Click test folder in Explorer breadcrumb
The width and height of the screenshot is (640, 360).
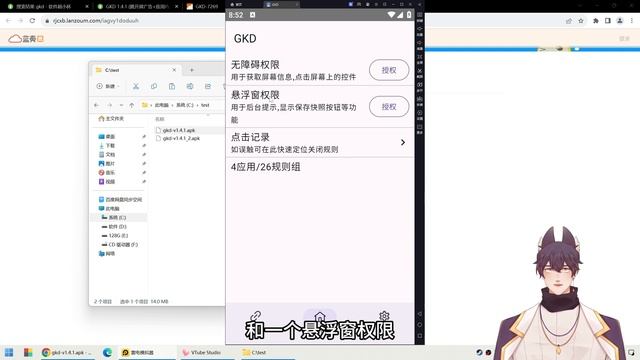click(205, 105)
